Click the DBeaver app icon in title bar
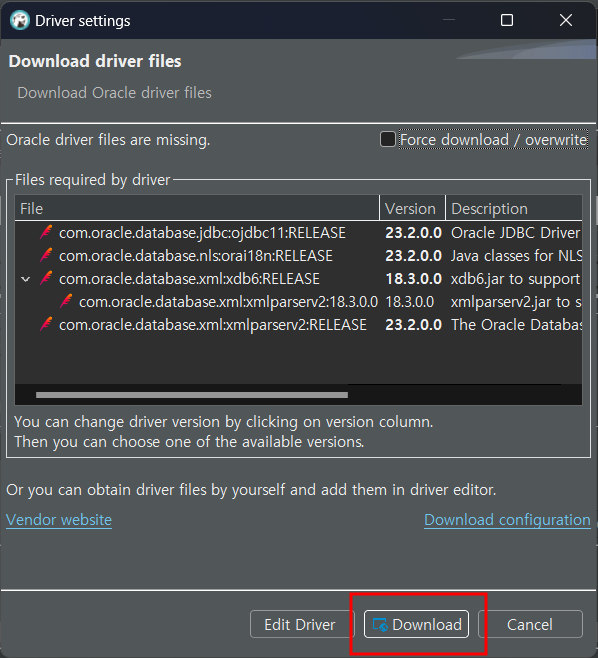Viewport: 598px width, 658px height. [20, 20]
